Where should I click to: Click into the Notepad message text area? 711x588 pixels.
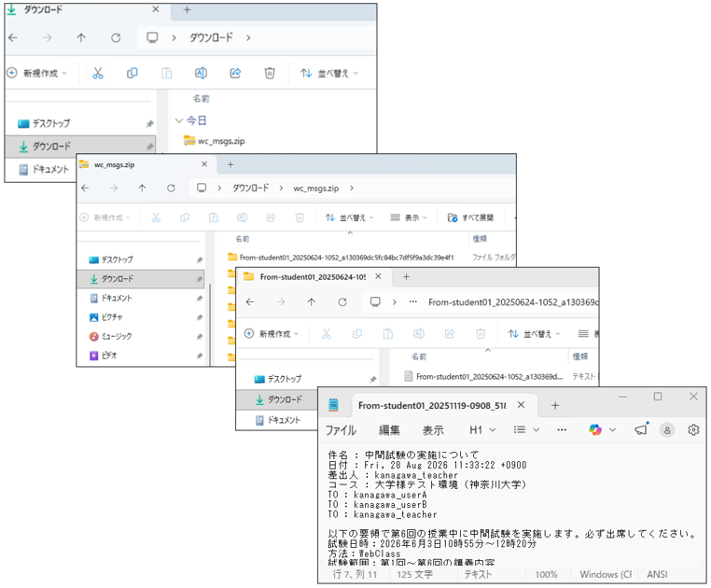tap(511, 505)
